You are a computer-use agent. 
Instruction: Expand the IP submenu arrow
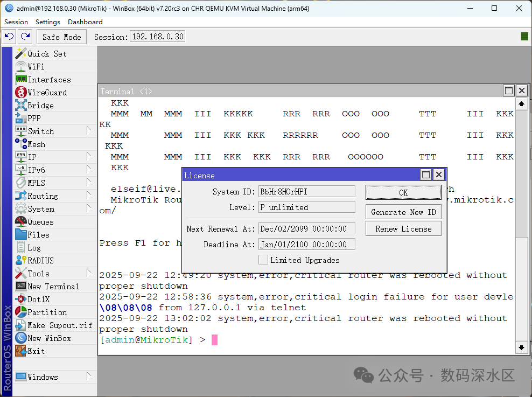point(88,156)
